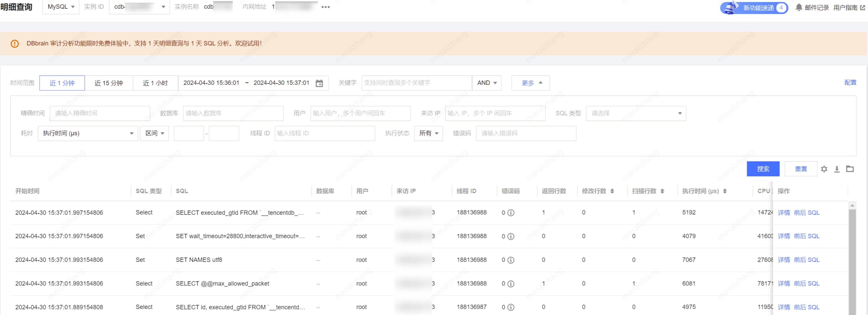This screenshot has height=315, width=868.
Task: Open the notification bell icon
Action: click(x=799, y=7)
